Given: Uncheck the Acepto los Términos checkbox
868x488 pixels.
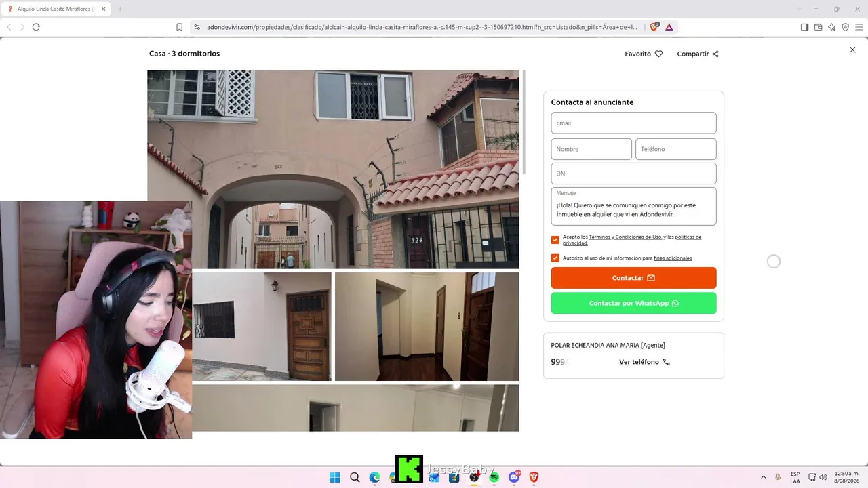Looking at the screenshot, I should click(x=555, y=240).
